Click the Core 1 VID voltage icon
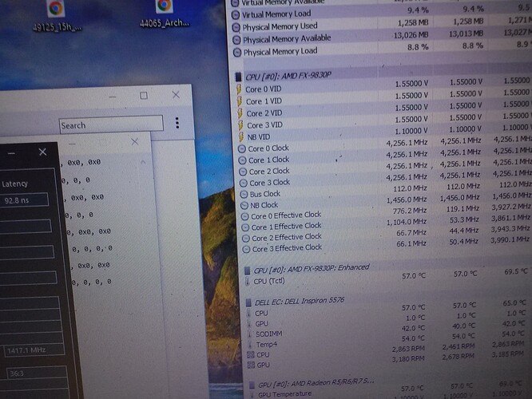The image size is (532, 399). (240, 101)
